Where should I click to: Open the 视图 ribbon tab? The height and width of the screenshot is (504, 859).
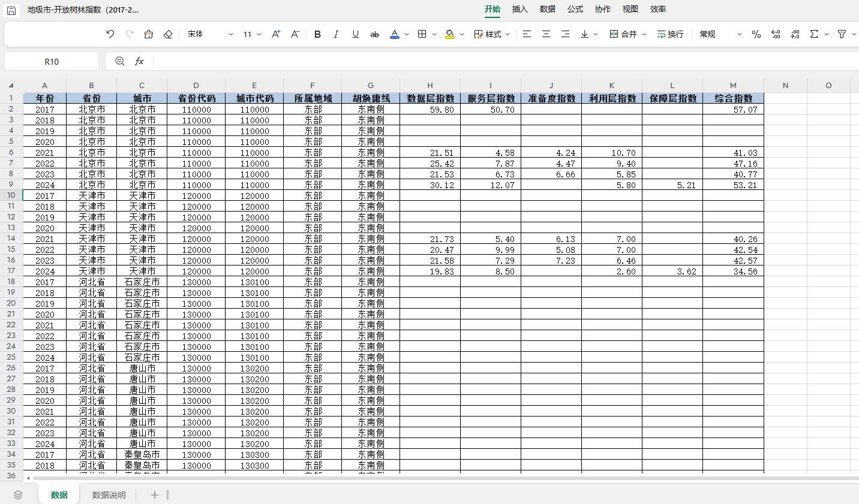point(630,10)
